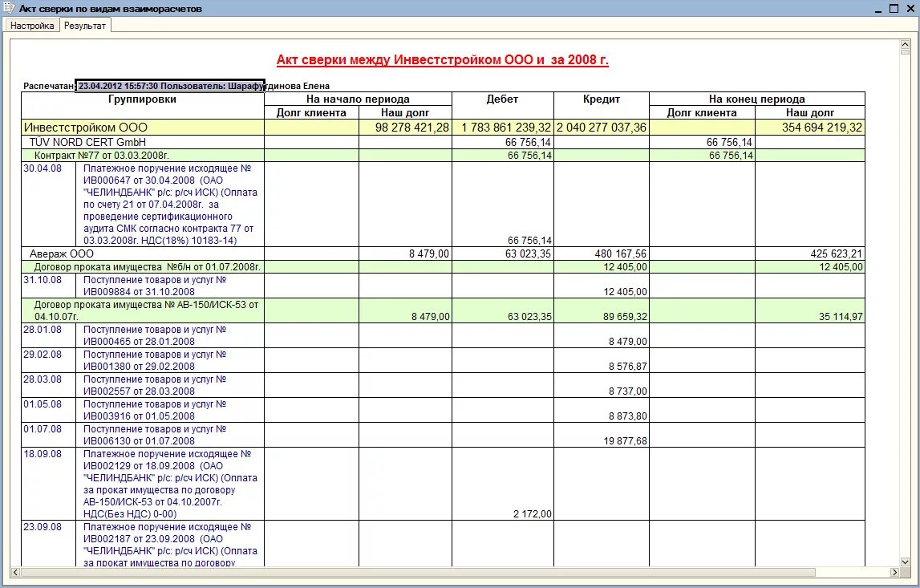
Task: Click the document icon in title bar
Action: tap(8, 8)
